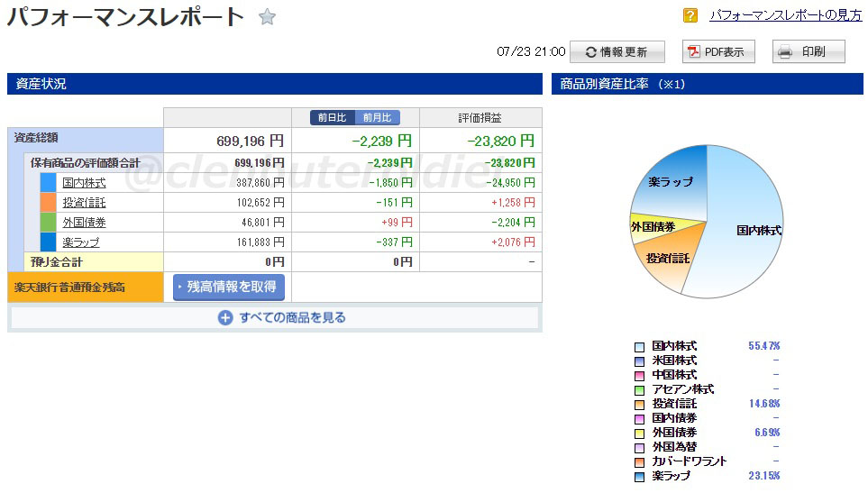Click the 印刷 print button
Viewport: 868px width, 493px height.
pos(809,51)
